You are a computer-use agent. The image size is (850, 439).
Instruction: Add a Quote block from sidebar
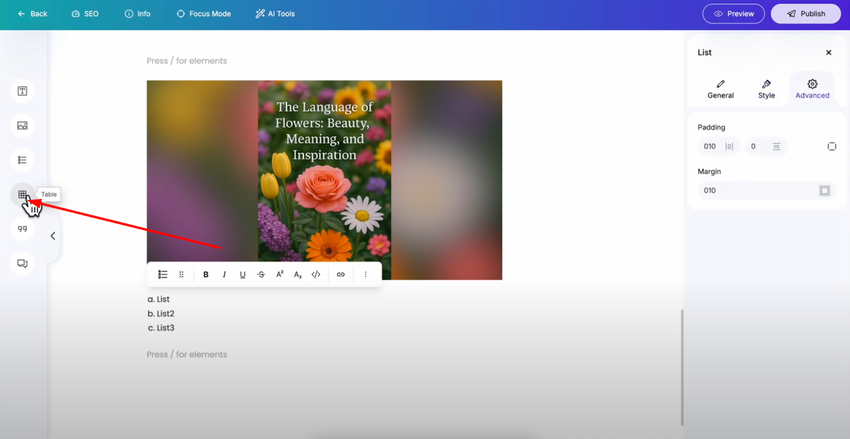pyautogui.click(x=22, y=229)
